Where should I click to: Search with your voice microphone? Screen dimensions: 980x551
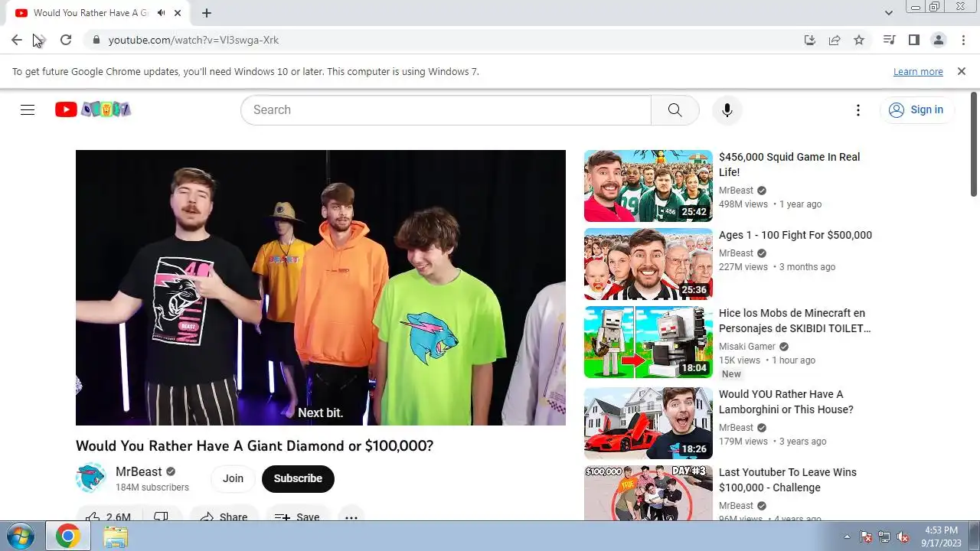tap(727, 109)
